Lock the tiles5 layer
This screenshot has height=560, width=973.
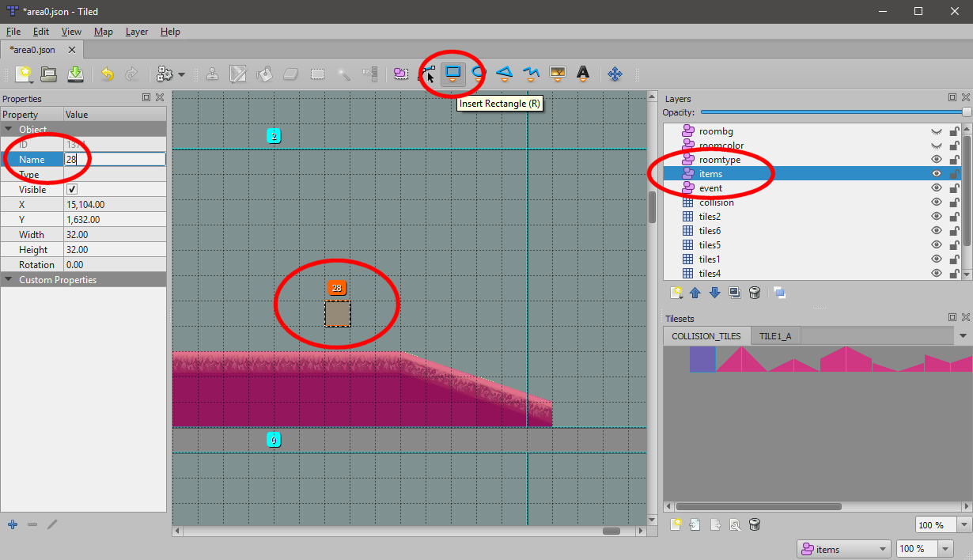click(955, 245)
